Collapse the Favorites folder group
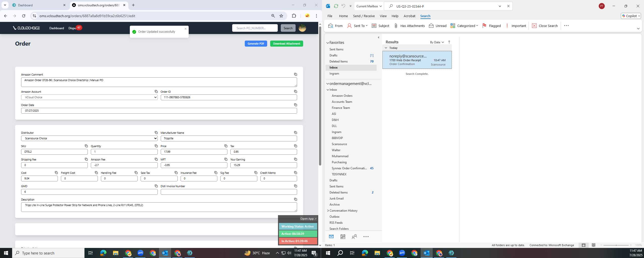 pyautogui.click(x=328, y=43)
